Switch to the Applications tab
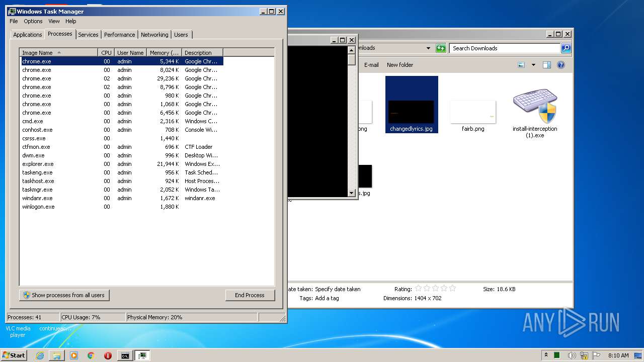Image resolution: width=644 pixels, height=362 pixels. (x=28, y=35)
